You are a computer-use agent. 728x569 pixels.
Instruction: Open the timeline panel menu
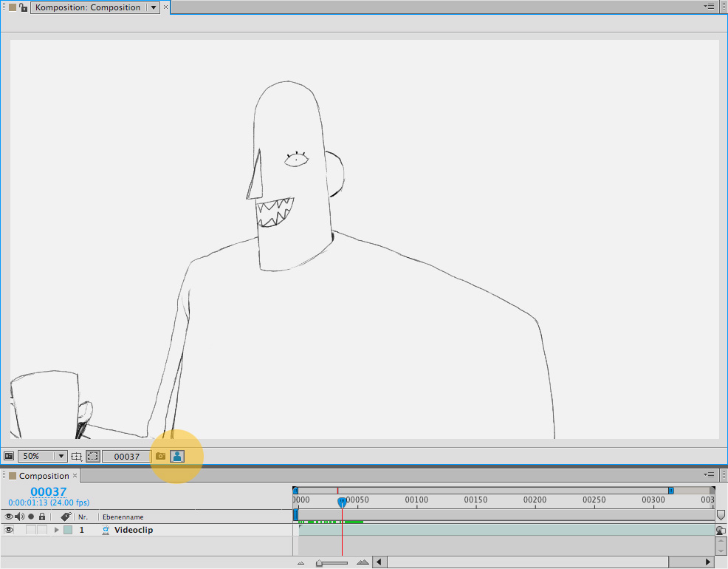click(x=709, y=474)
